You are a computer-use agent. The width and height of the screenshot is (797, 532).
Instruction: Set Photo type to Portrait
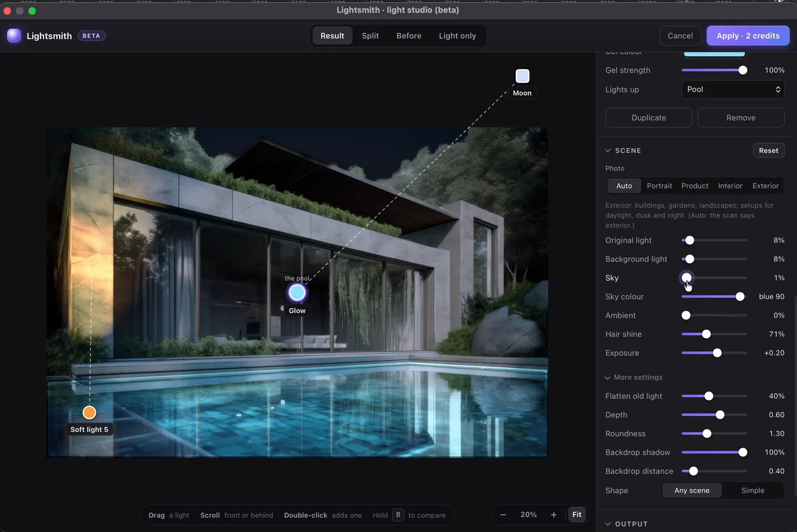click(x=659, y=186)
